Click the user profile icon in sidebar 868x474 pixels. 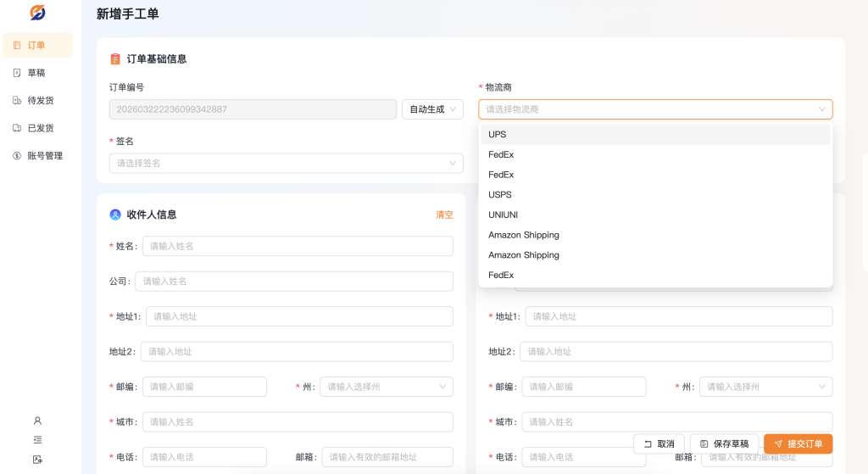pos(37,421)
